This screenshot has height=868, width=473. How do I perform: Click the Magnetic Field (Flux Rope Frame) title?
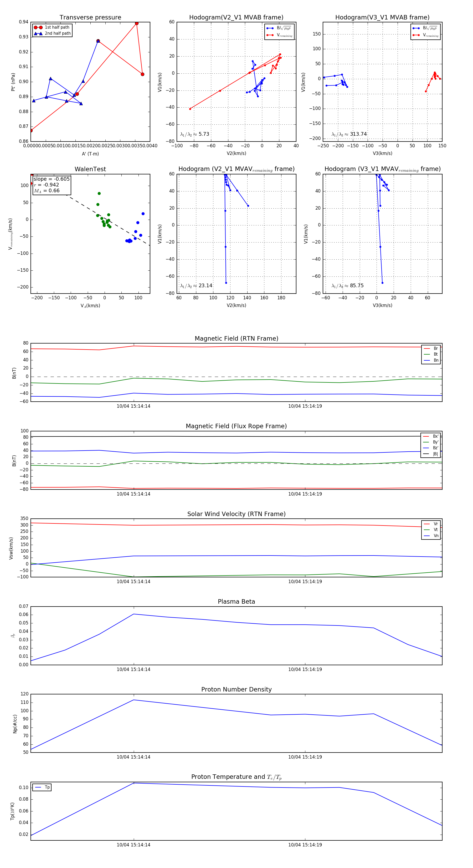click(x=236, y=426)
